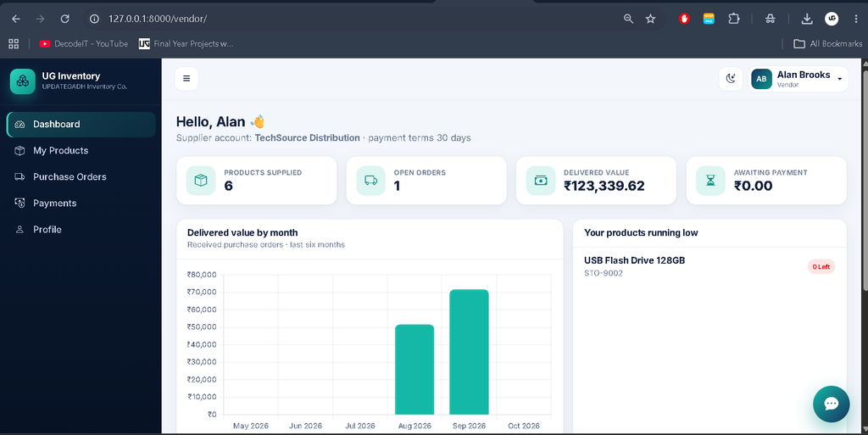The height and width of the screenshot is (435, 868).
Task: Click the Delivered Value cash icon
Action: pos(541,181)
